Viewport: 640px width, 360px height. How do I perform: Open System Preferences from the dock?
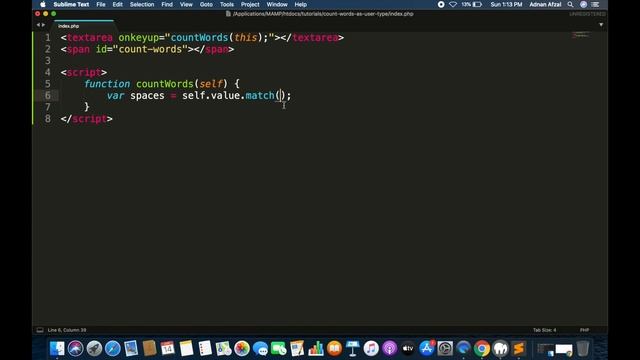click(445, 349)
